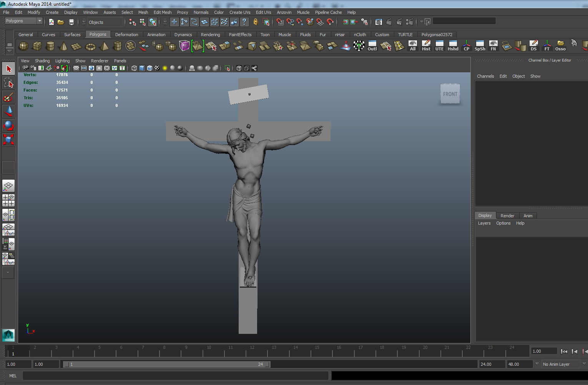The height and width of the screenshot is (385, 588).
Task: Create a polygon pipe from the shelf
Action: click(x=117, y=46)
